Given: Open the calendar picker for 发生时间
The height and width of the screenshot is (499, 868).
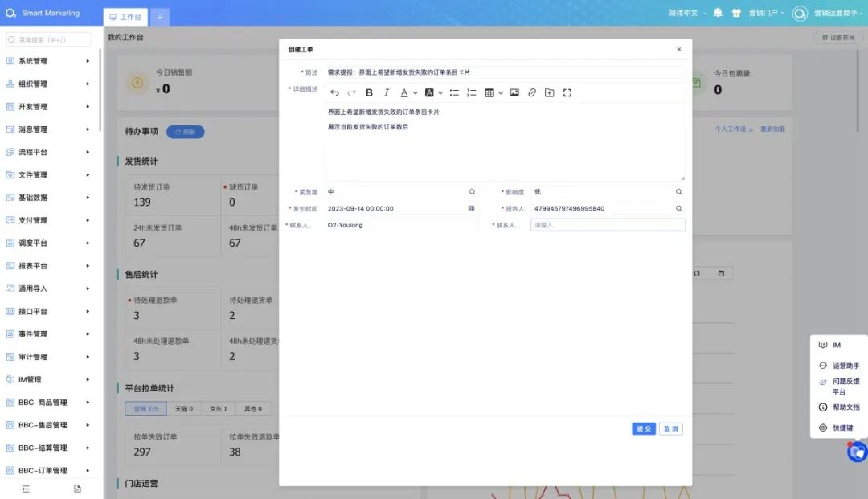Looking at the screenshot, I should pos(472,209).
